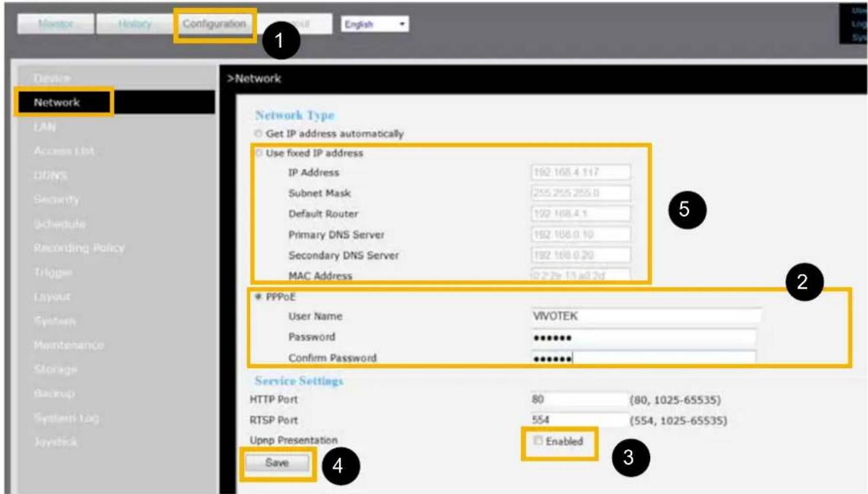Open the LAN settings page
This screenshot has width=868, height=494.
[x=44, y=127]
